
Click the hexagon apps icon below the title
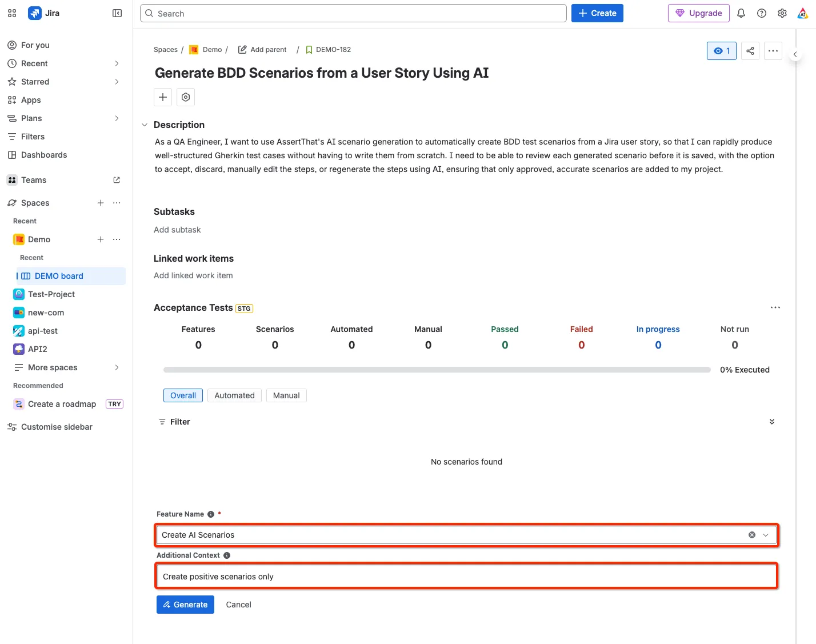point(186,97)
